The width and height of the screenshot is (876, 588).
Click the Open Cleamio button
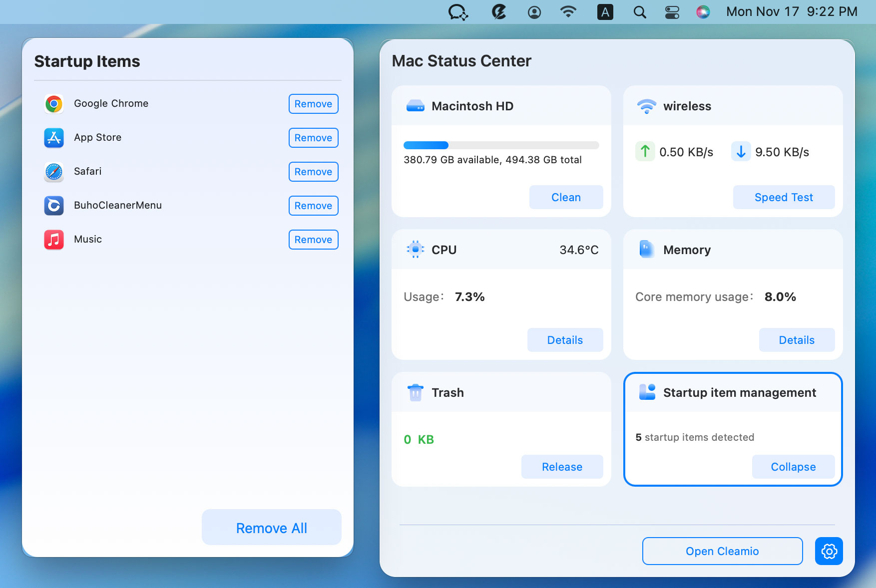click(722, 551)
